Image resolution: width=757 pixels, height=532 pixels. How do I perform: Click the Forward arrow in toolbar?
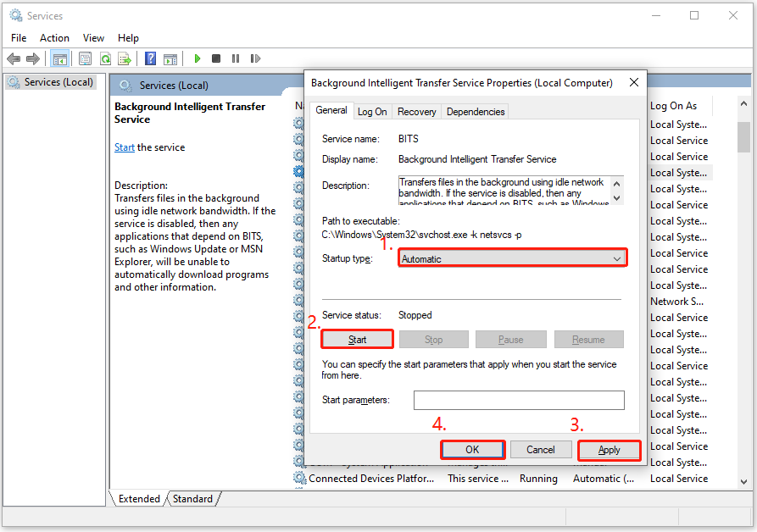coord(33,58)
